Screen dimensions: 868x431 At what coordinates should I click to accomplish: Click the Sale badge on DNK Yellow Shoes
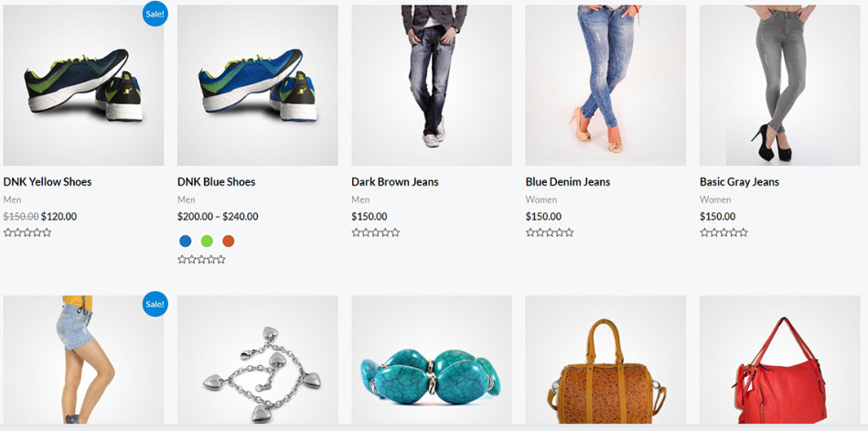(155, 14)
